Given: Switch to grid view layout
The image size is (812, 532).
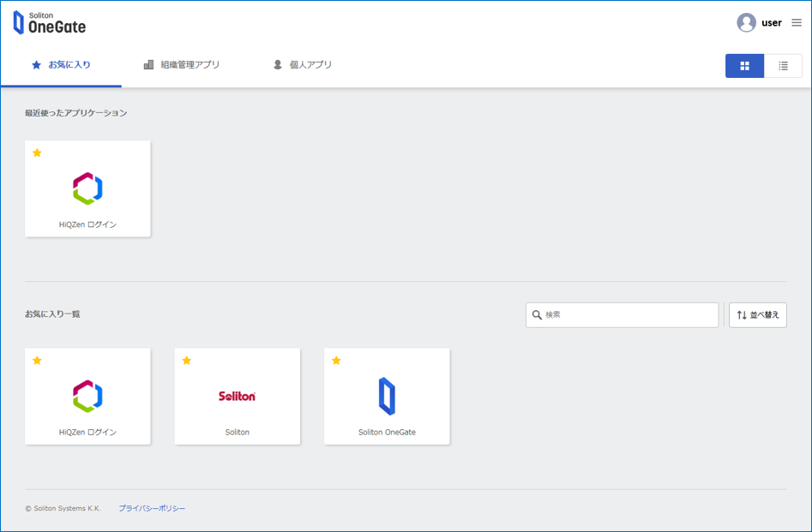Looking at the screenshot, I should pyautogui.click(x=744, y=66).
